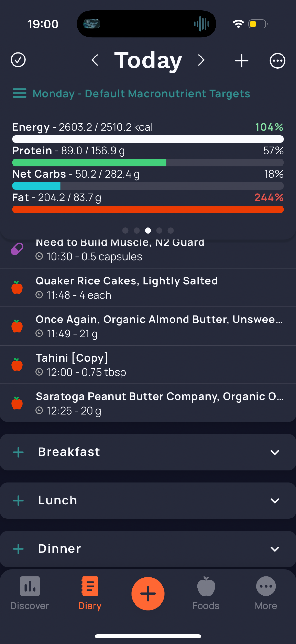This screenshot has width=296, height=644.
Task: Go to the previous day arrow
Action: click(95, 60)
